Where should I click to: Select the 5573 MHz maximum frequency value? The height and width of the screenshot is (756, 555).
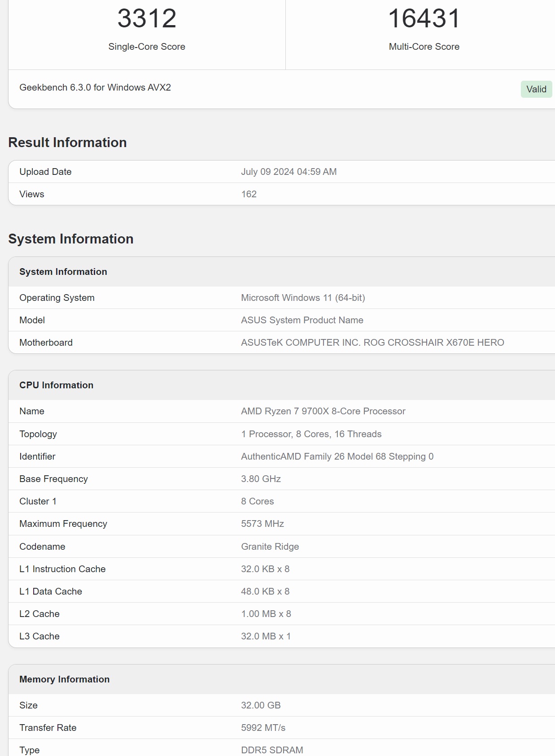point(262,524)
